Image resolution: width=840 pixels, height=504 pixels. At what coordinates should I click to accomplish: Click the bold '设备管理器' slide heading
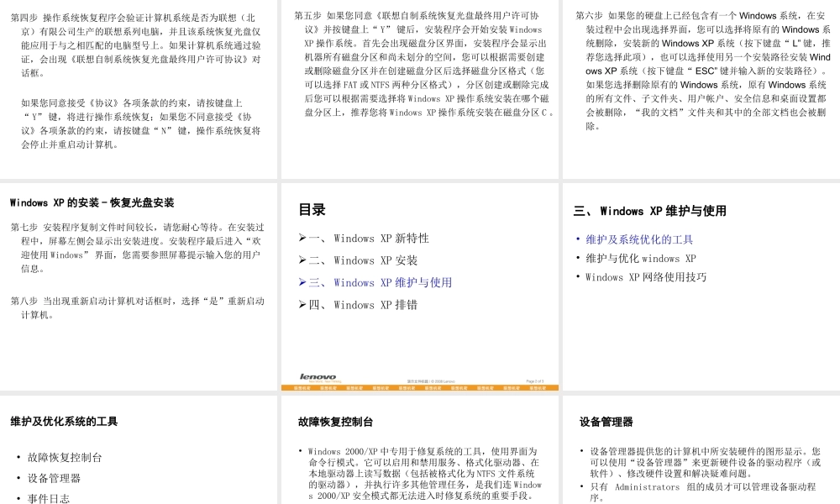(606, 422)
